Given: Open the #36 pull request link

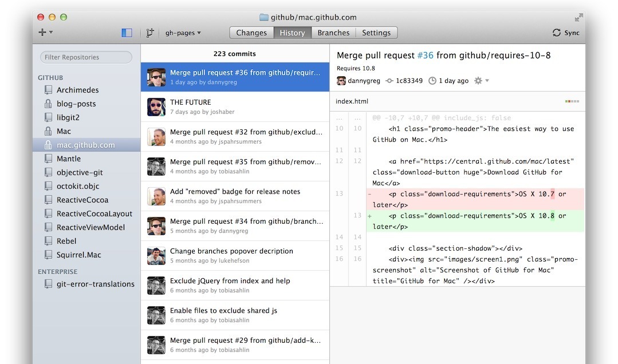Looking at the screenshot, I should [426, 55].
